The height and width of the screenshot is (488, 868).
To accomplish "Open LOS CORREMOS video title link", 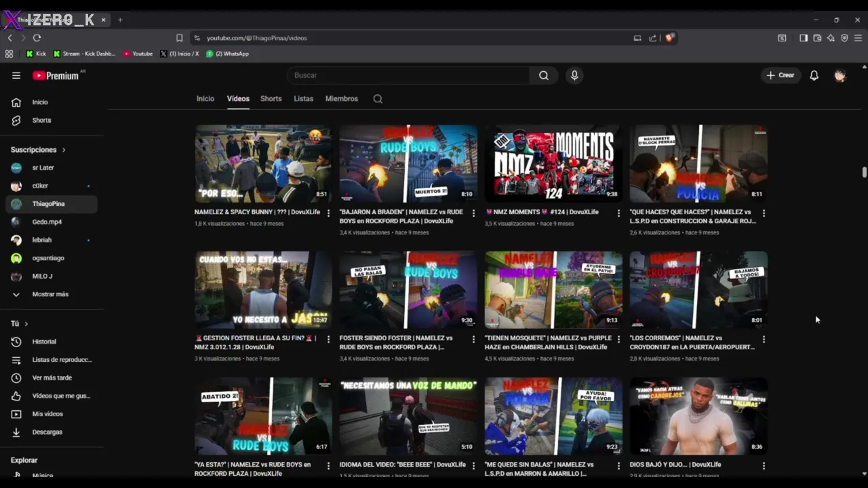I will coord(692,342).
